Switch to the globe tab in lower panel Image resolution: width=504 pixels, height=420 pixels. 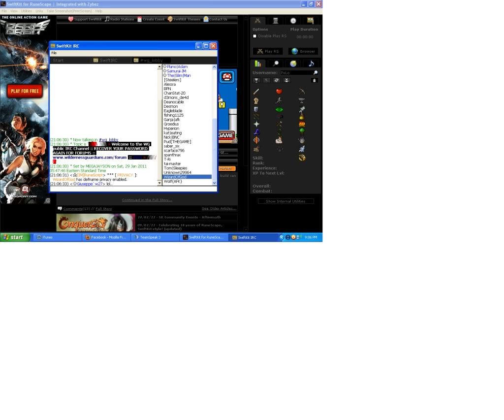pyautogui.click(x=293, y=64)
